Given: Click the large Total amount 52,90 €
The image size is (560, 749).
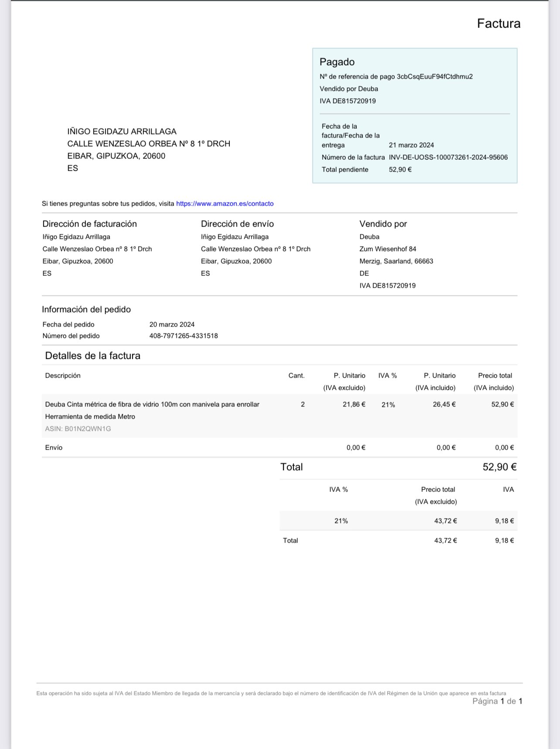Looking at the screenshot, I should (x=499, y=467).
